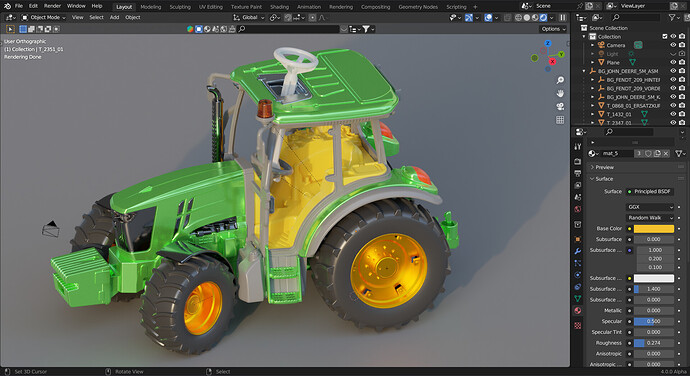Screen dimensions: 690x376
Task: Click the mat_5 material name field
Action: [x=617, y=153]
